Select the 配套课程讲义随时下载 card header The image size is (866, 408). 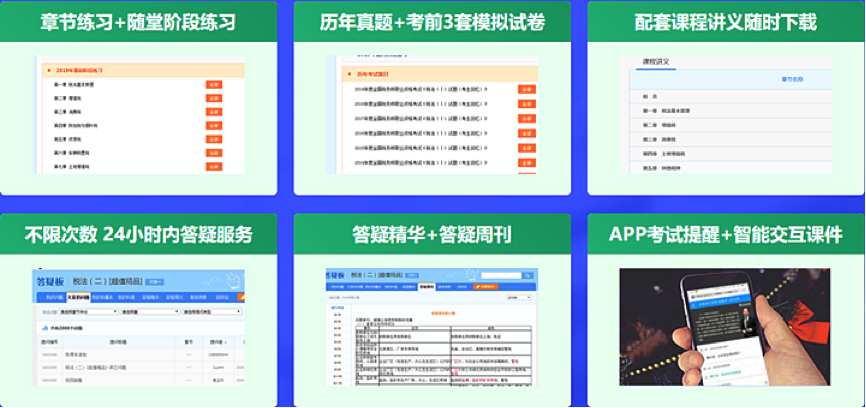tap(726, 22)
